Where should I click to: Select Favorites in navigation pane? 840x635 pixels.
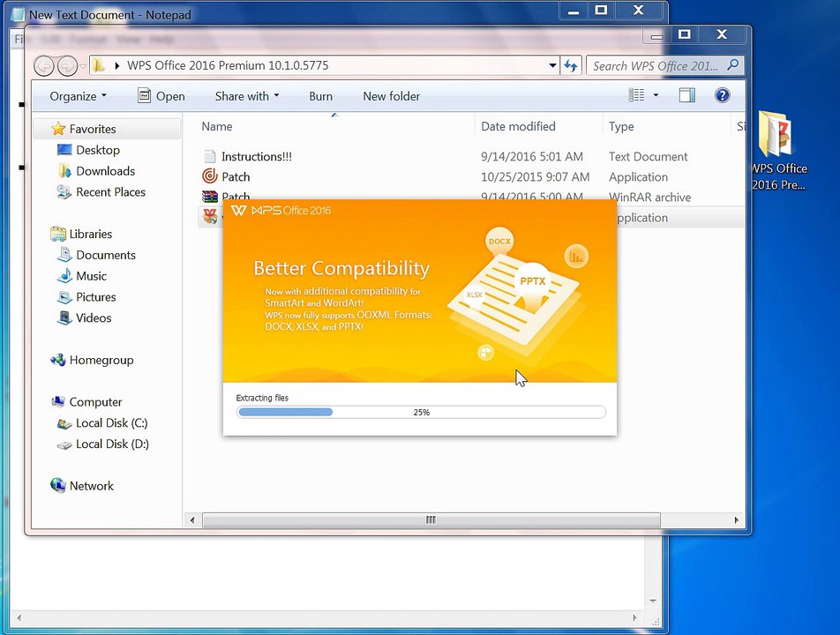(92, 129)
